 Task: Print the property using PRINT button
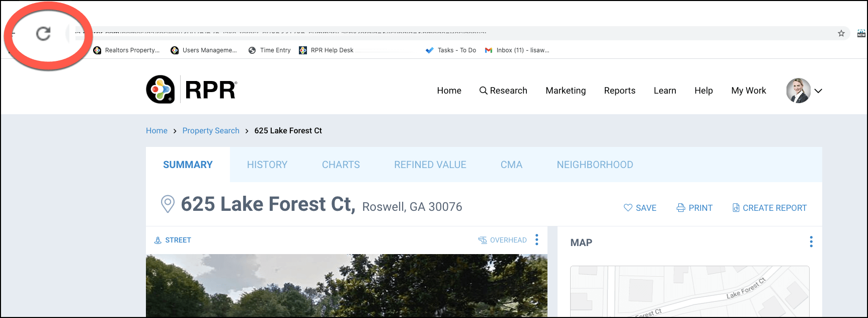(x=694, y=208)
